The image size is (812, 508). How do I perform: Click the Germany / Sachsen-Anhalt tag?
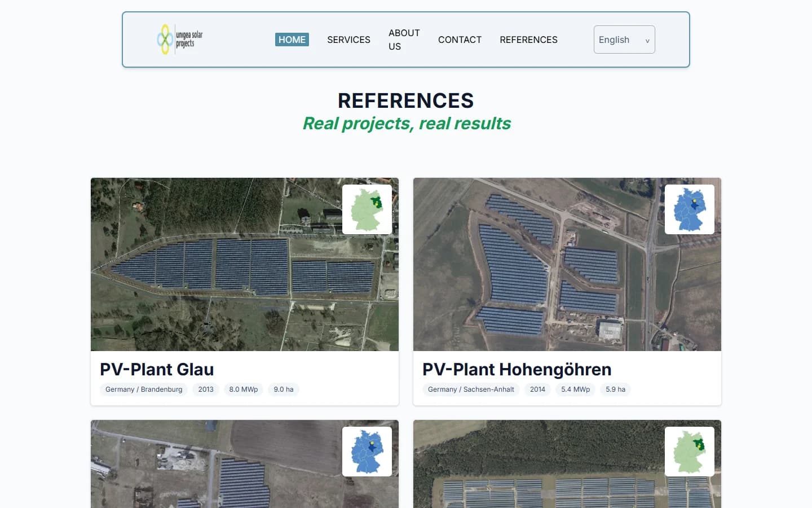pyautogui.click(x=471, y=389)
